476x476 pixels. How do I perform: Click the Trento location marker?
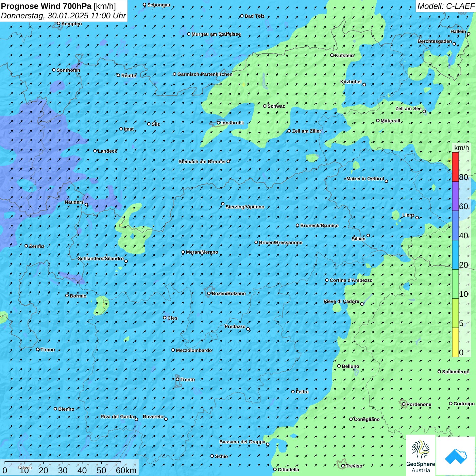pos(177,379)
